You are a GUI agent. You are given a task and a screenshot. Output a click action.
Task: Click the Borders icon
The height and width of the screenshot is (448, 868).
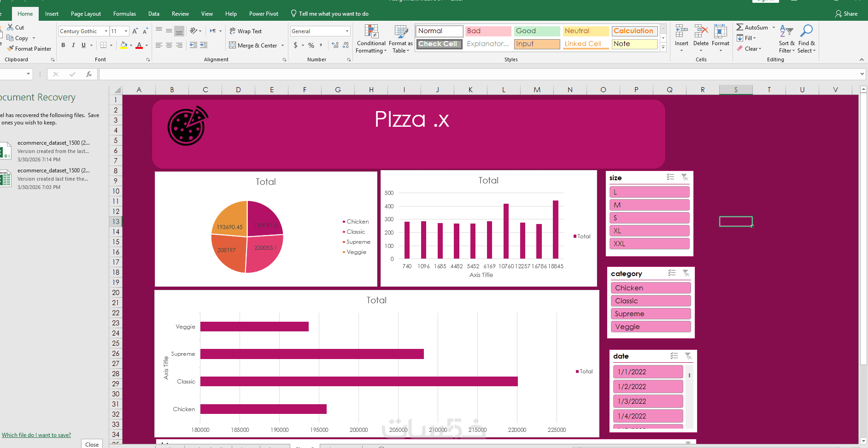coord(104,45)
